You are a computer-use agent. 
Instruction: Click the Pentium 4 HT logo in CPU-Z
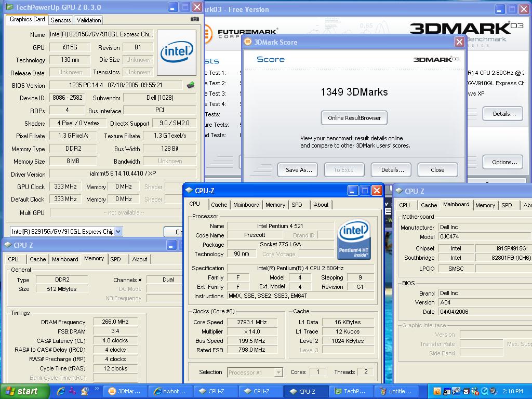353,240
